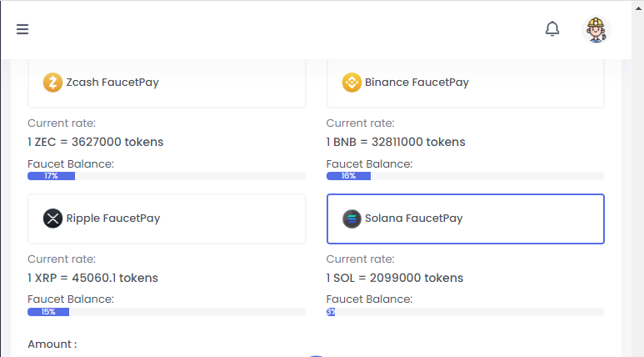
Task: Select the Zcash FaucetPay option
Action: tap(167, 83)
